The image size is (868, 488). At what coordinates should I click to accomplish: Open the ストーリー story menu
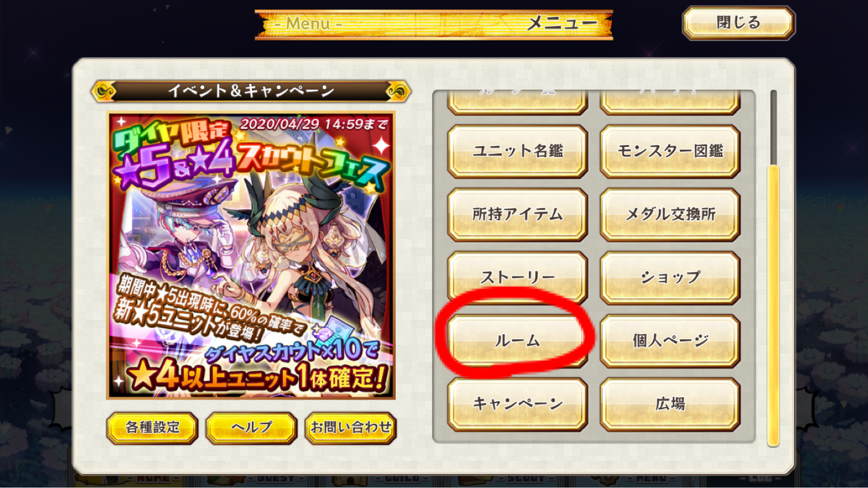[518, 278]
